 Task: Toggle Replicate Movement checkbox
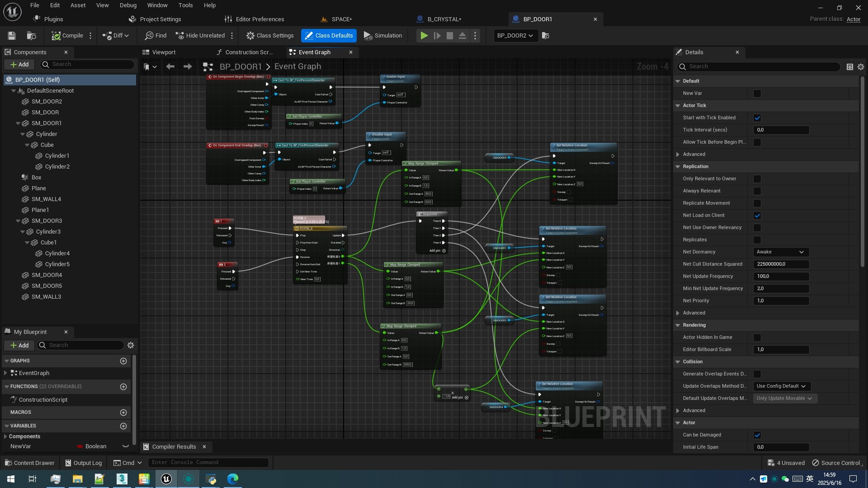click(757, 203)
